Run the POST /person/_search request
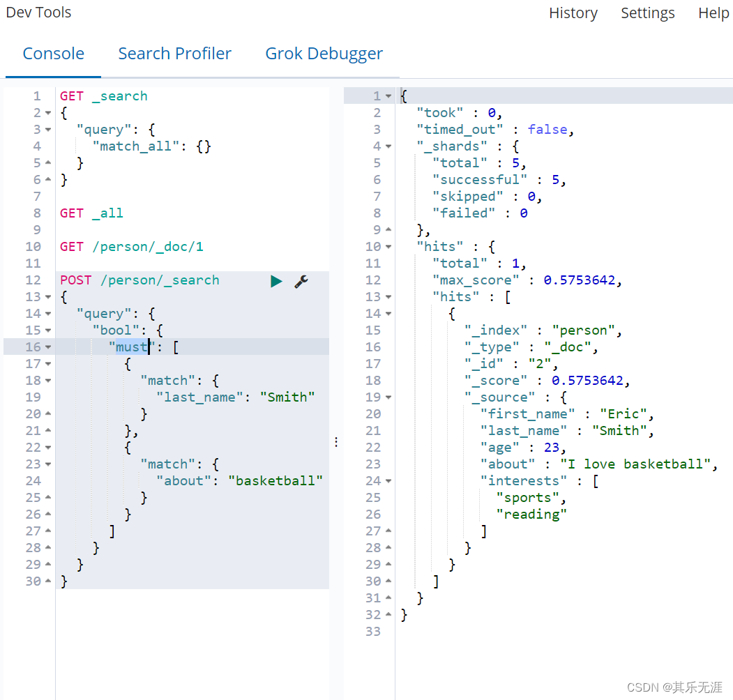Viewport: 733px width, 700px height. [x=276, y=281]
